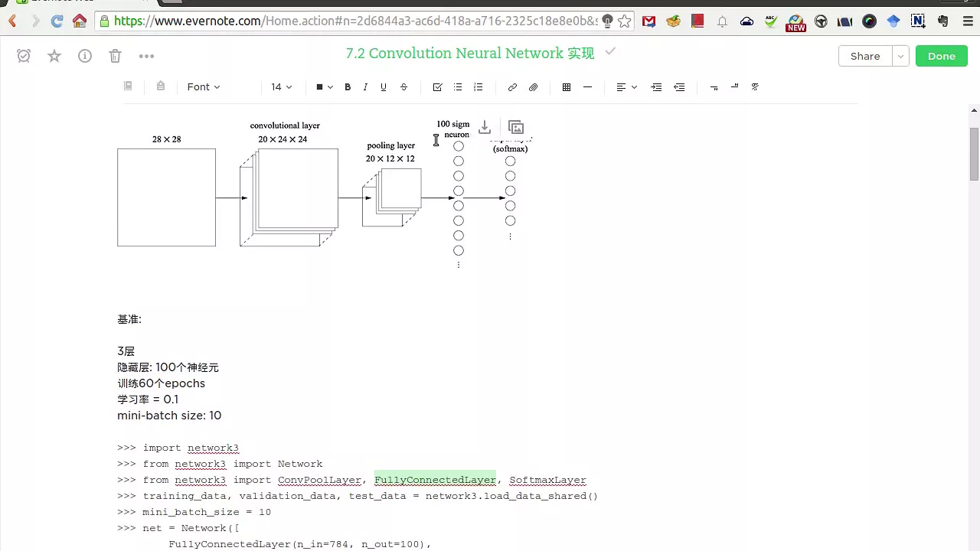Click the 'net = Network([' code line
The height and width of the screenshot is (551, 980).
[x=178, y=528]
